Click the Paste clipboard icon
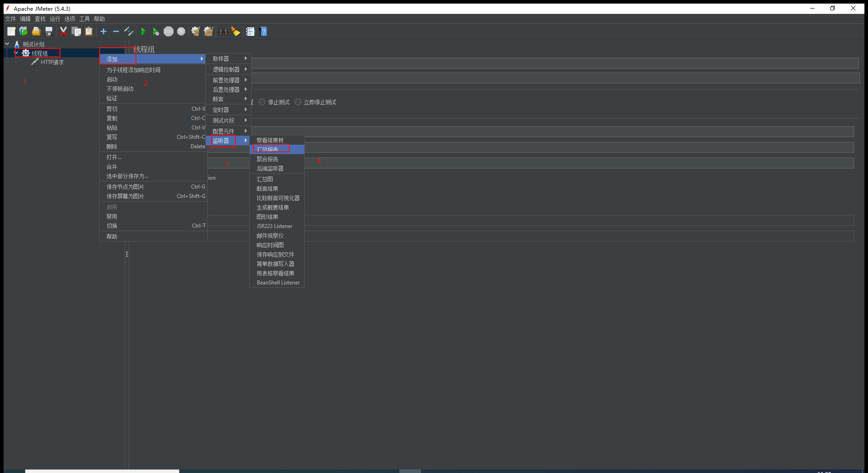Screen dimensions: 868x473 pyautogui.click(x=89, y=31)
